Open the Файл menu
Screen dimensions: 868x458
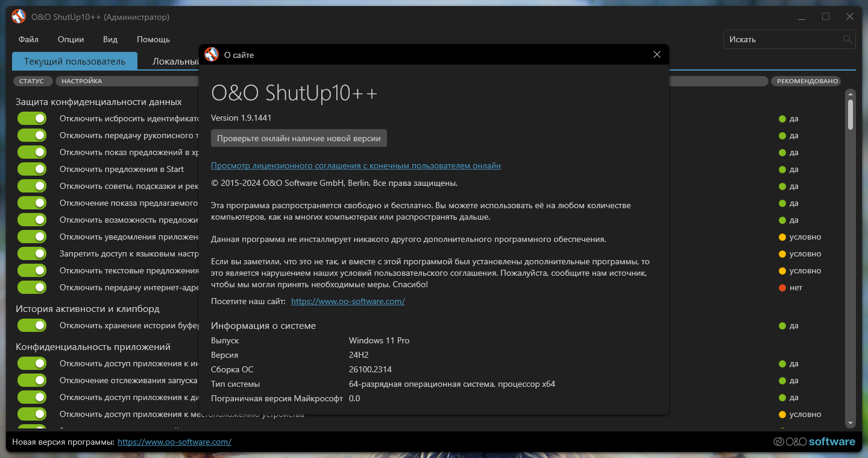(x=28, y=39)
